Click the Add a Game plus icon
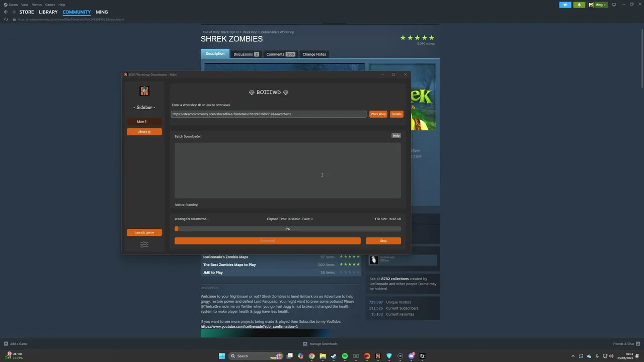 coord(6,344)
